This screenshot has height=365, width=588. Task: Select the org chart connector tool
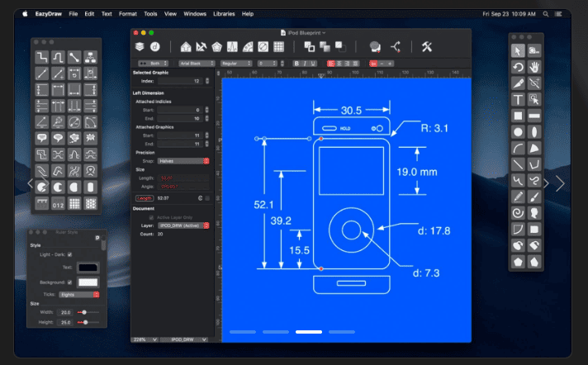point(90,57)
